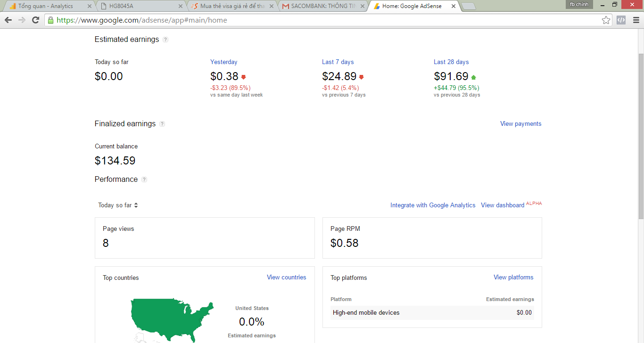Screen dimensions: 644x343
Task: Click the View countries link
Action: 286,278
